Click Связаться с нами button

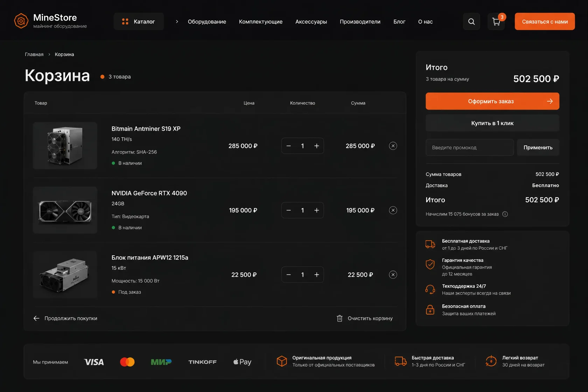pos(545,21)
